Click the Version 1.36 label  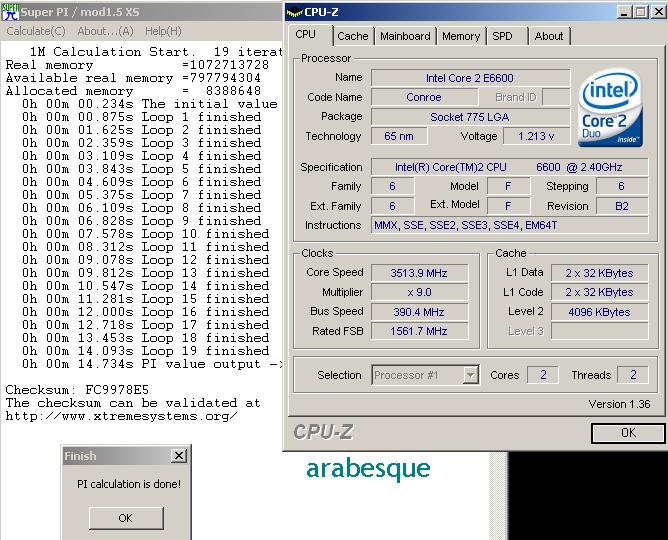[619, 404]
